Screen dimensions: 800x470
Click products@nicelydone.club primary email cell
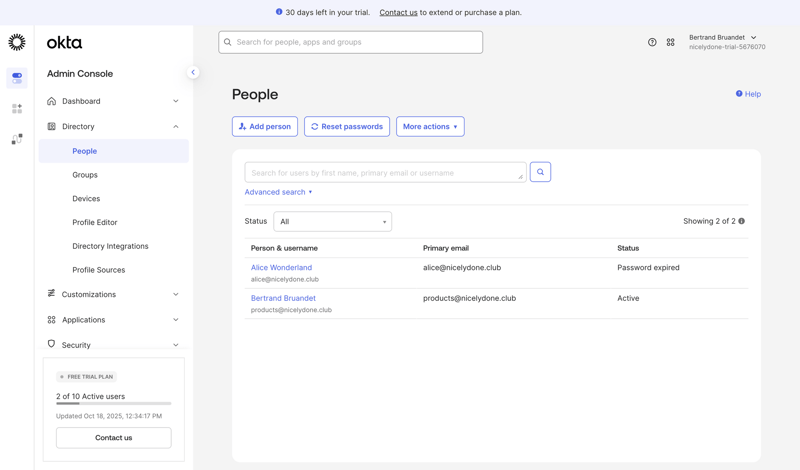point(469,298)
